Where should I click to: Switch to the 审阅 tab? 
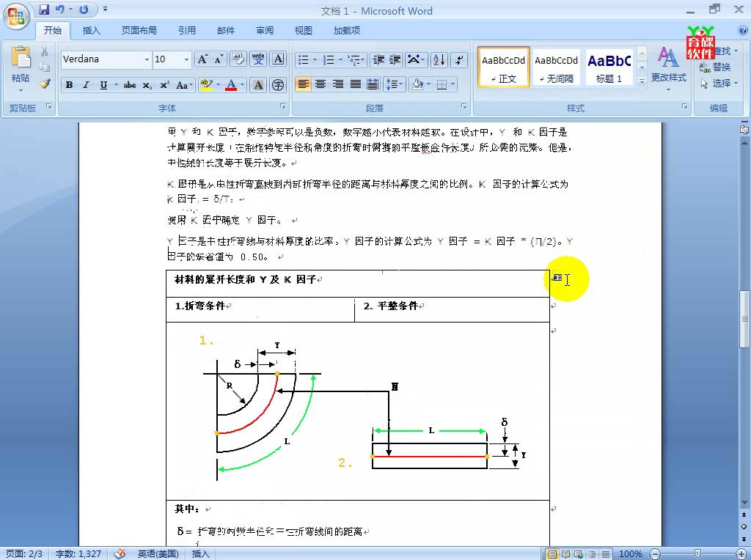point(264,31)
